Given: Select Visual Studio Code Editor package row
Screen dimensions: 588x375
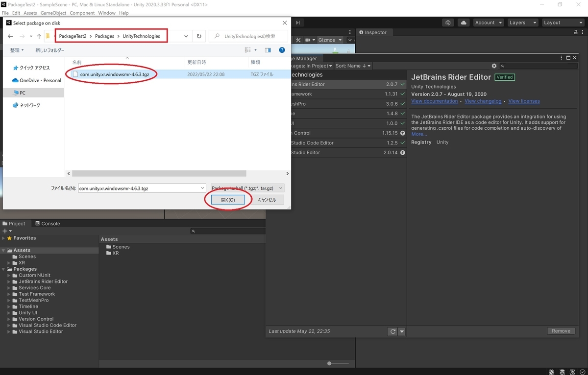Looking at the screenshot, I should pos(337,143).
